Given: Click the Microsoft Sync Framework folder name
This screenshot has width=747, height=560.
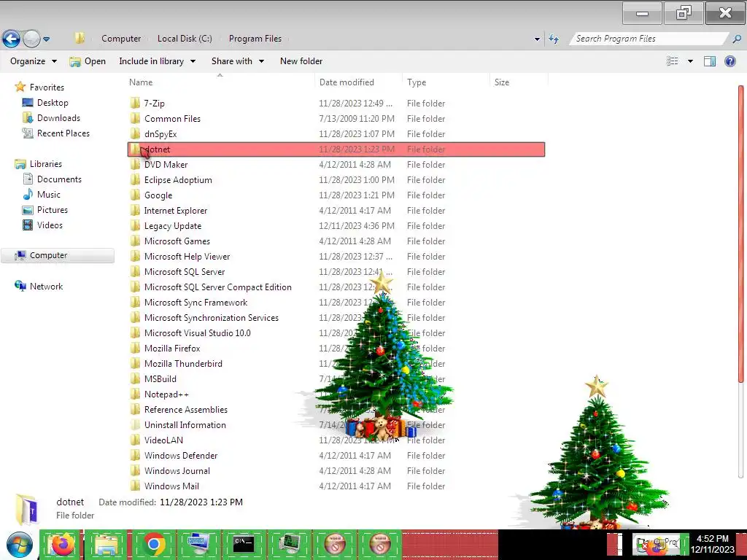Looking at the screenshot, I should pyautogui.click(x=196, y=303).
